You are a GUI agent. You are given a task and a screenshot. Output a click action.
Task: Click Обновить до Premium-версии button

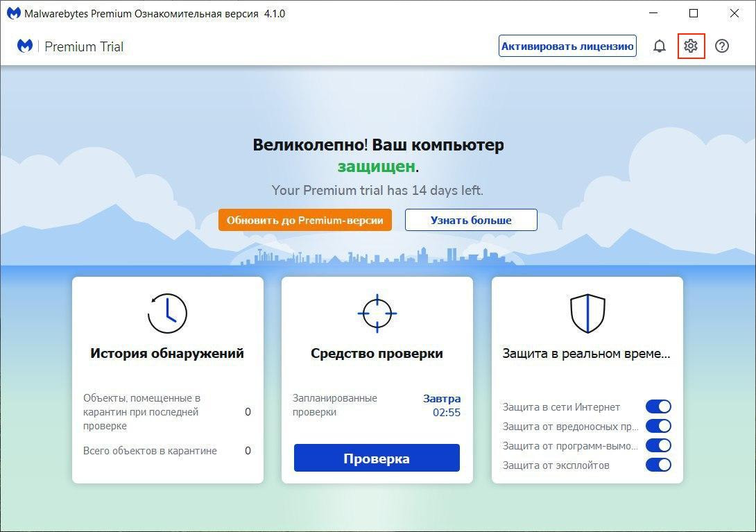305,220
